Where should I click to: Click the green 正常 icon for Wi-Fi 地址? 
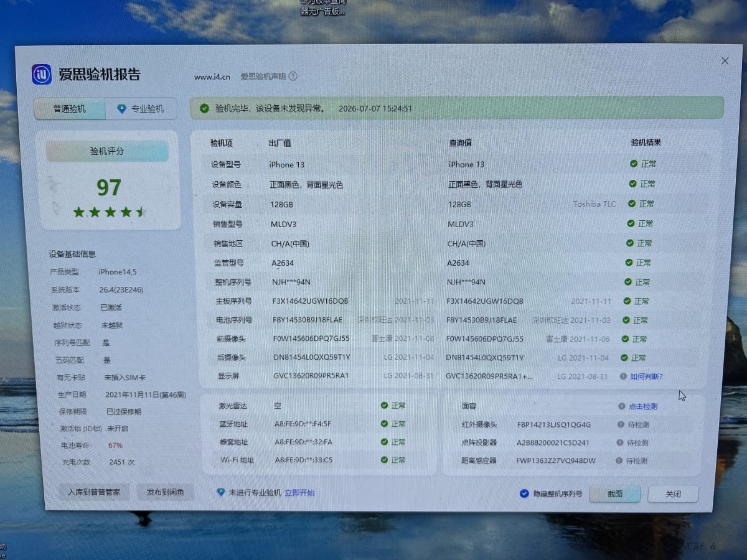385,460
